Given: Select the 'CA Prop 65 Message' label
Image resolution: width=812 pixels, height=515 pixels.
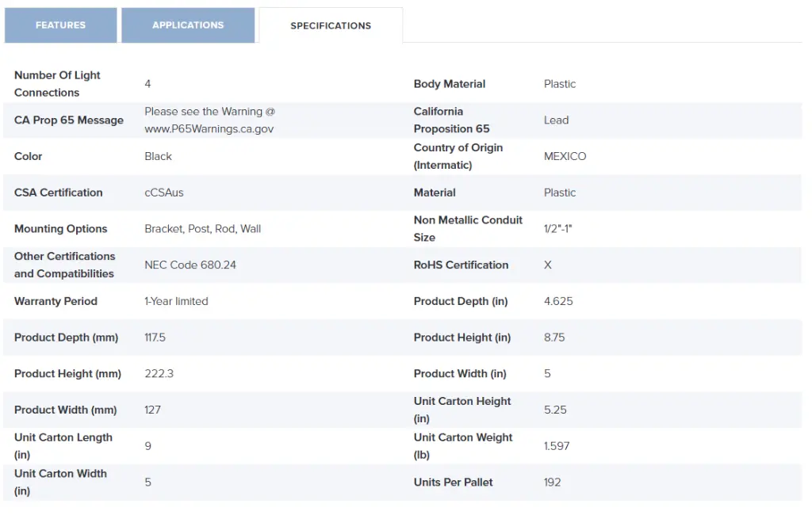Looking at the screenshot, I should (x=69, y=120).
